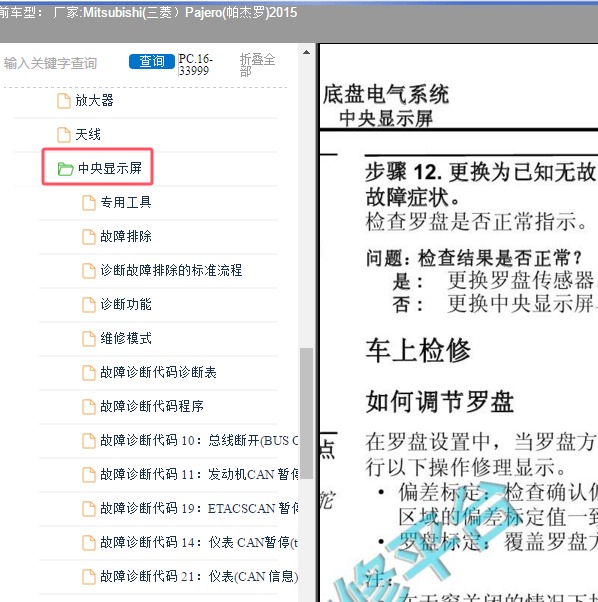The width and height of the screenshot is (598, 602).
Task: Collapse the 中央显示屏 green folder icon
Action: coord(65,169)
